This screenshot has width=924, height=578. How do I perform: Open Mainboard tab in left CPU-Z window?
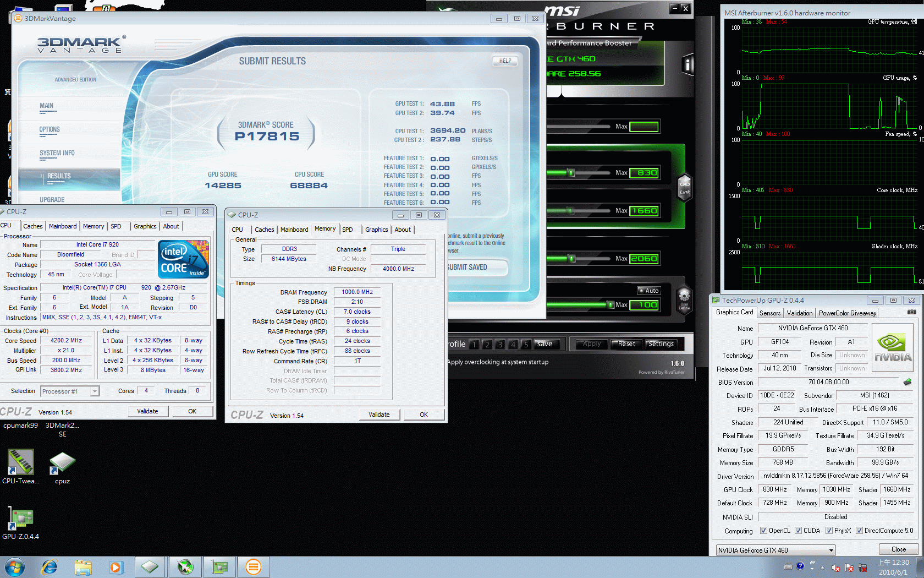click(63, 226)
